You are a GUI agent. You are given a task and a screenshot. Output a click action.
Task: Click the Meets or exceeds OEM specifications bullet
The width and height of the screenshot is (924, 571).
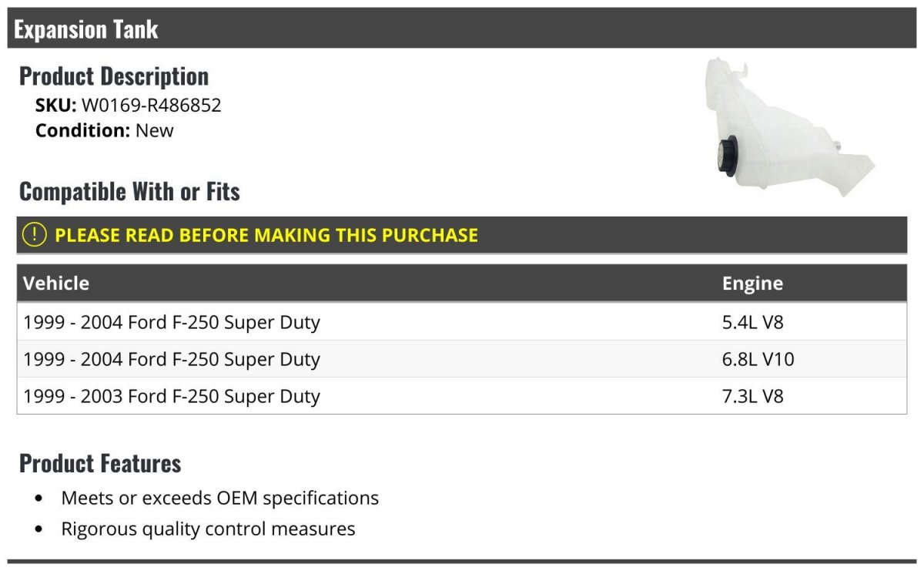[219, 498]
